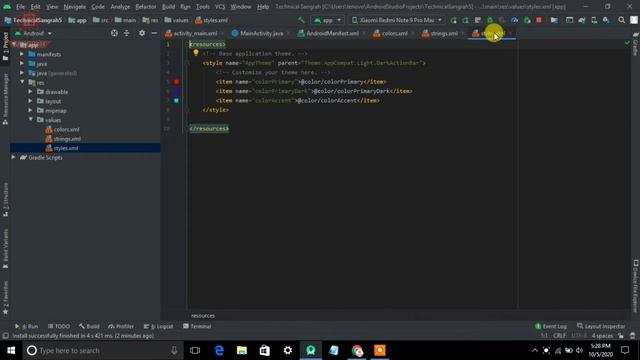The height and width of the screenshot is (360, 640).
Task: Click dark blue colorPrimaryDark gutter swatch
Action: pos(176,91)
